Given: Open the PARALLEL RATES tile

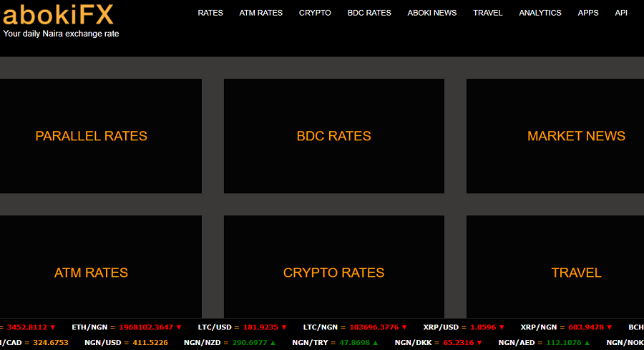Looking at the screenshot, I should [92, 136].
